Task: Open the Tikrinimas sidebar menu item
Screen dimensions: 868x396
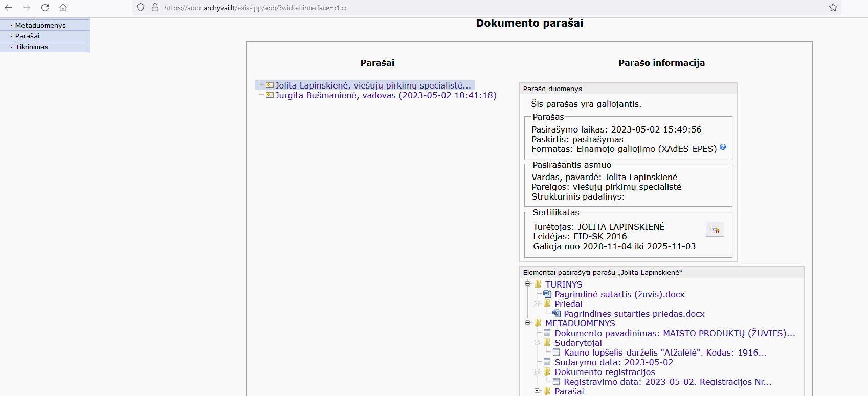Action: click(x=32, y=47)
